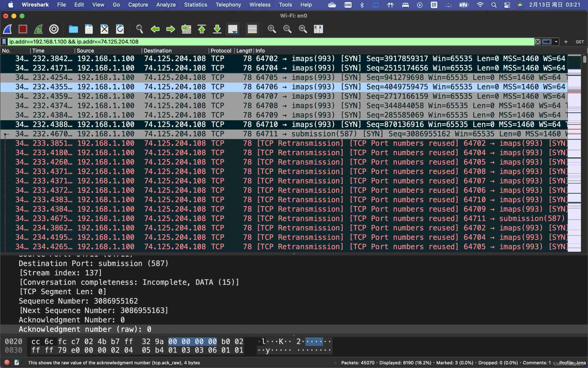This screenshot has width=588, height=368.
Task: Sort packets by the No. column
Action: click(x=15, y=51)
